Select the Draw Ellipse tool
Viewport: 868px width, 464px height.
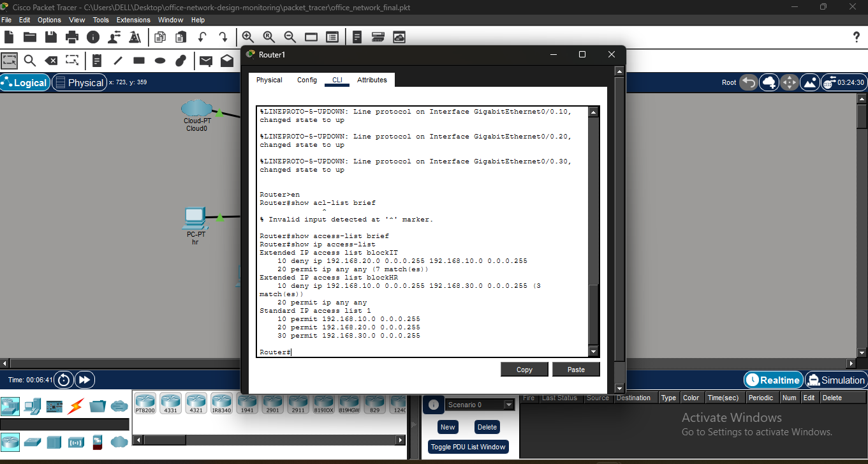coord(160,61)
